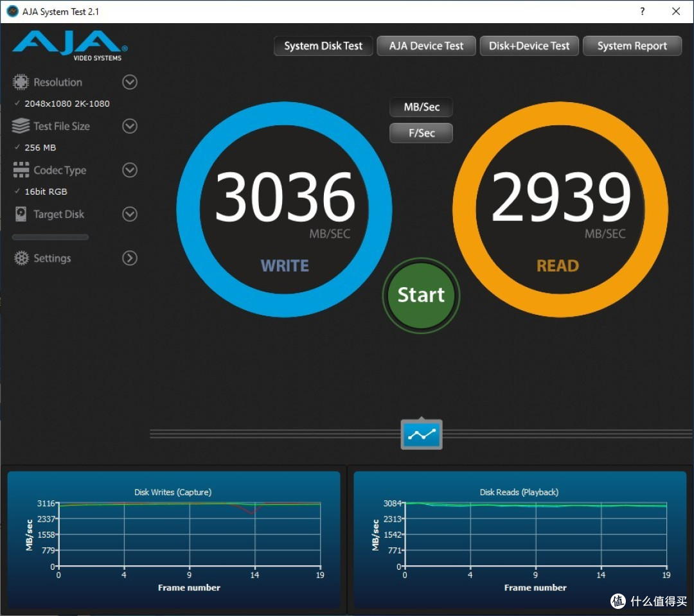
Task: Select MB/Sec units toggle
Action: pyautogui.click(x=422, y=107)
